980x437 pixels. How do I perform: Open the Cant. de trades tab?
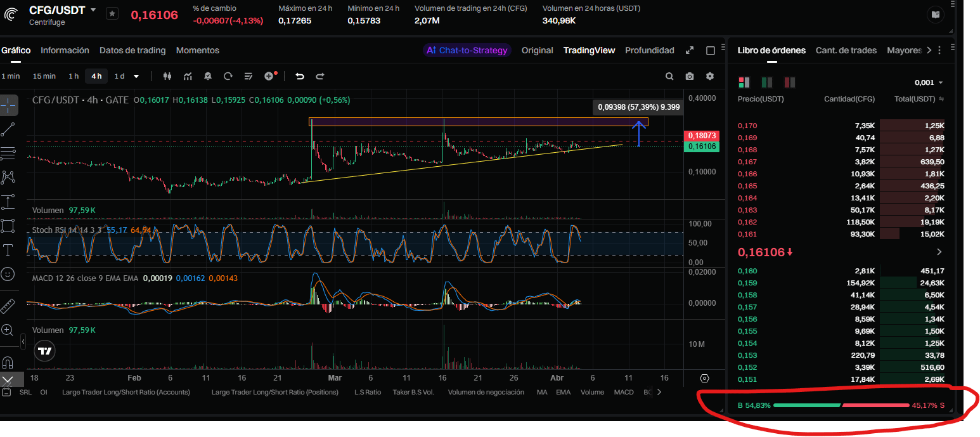coord(846,50)
